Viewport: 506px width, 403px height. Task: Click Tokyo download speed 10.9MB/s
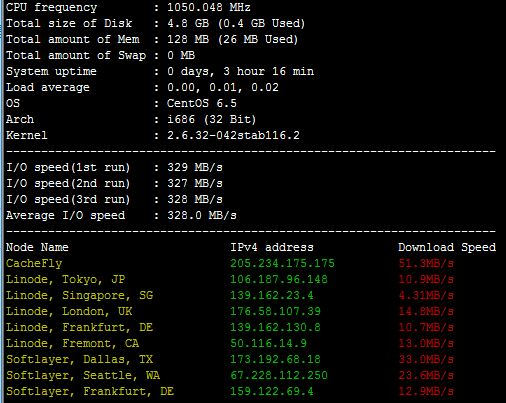(x=426, y=279)
